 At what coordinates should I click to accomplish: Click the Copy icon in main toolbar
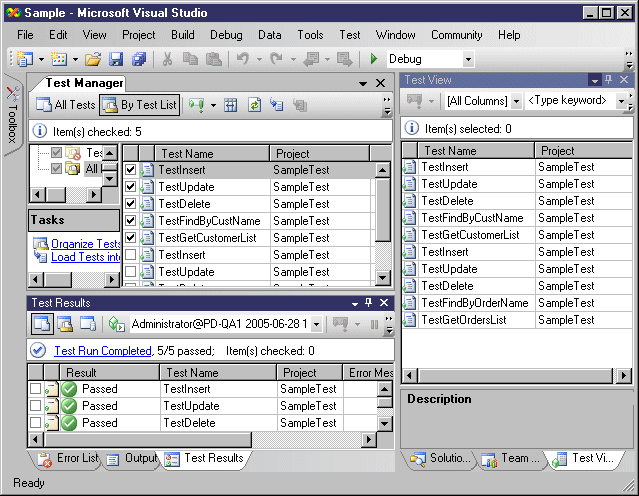coord(190,59)
